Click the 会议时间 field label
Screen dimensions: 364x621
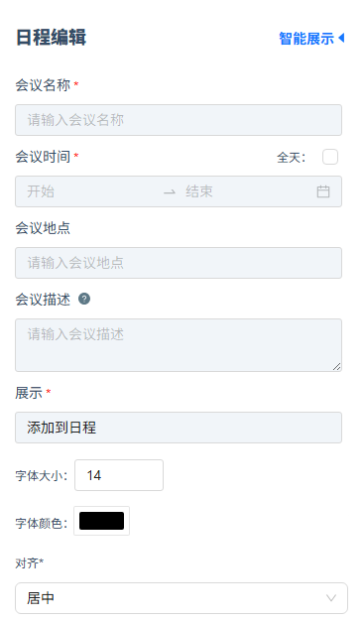pos(43,157)
